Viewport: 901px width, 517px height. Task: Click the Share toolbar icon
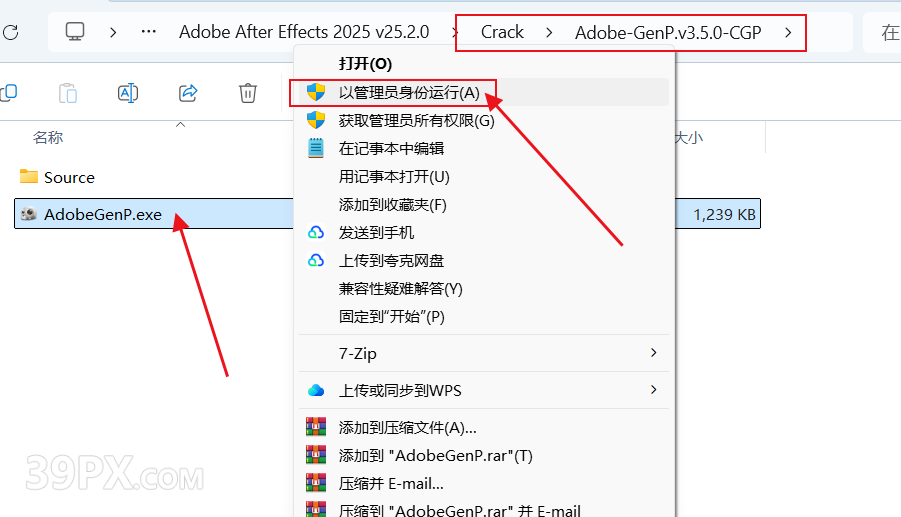tap(188, 92)
